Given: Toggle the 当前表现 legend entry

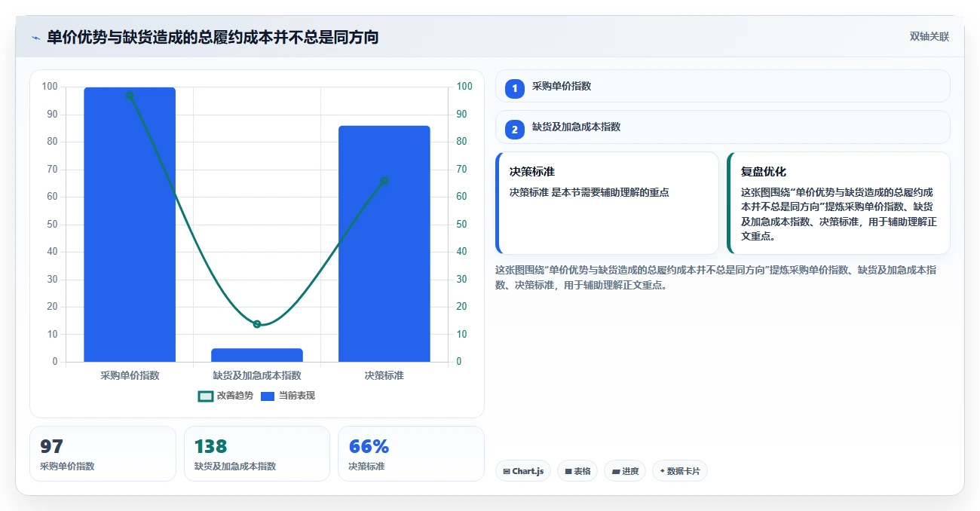Looking at the screenshot, I should (288, 396).
